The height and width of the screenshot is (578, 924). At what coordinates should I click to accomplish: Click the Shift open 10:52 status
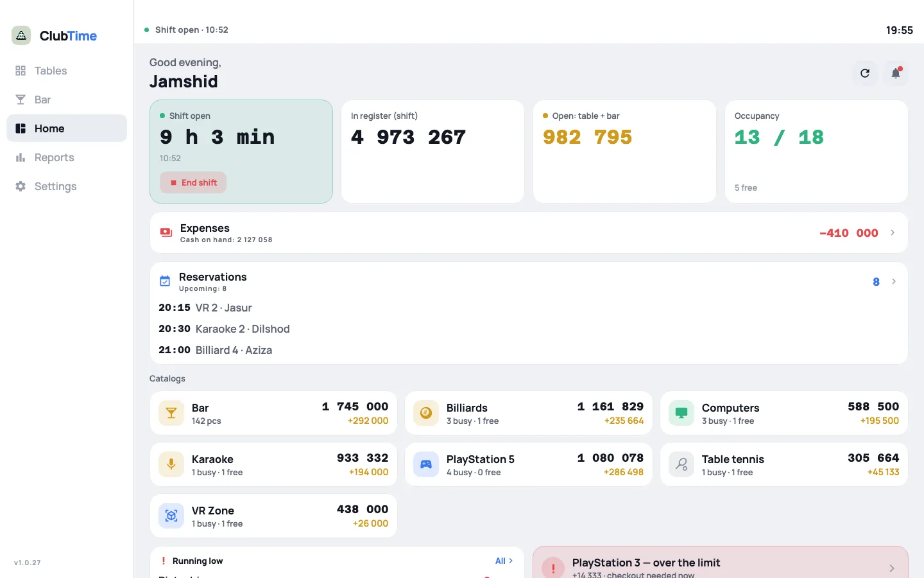pos(186,30)
